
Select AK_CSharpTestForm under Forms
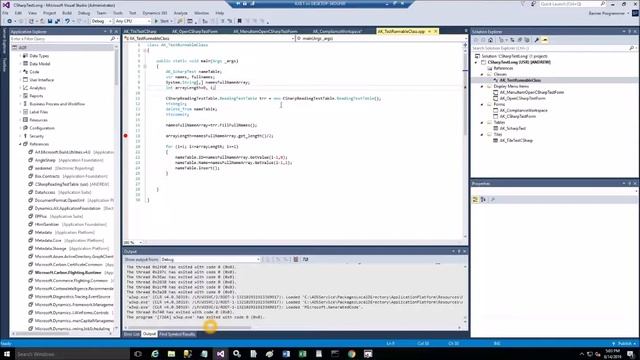pyautogui.click(x=518, y=116)
